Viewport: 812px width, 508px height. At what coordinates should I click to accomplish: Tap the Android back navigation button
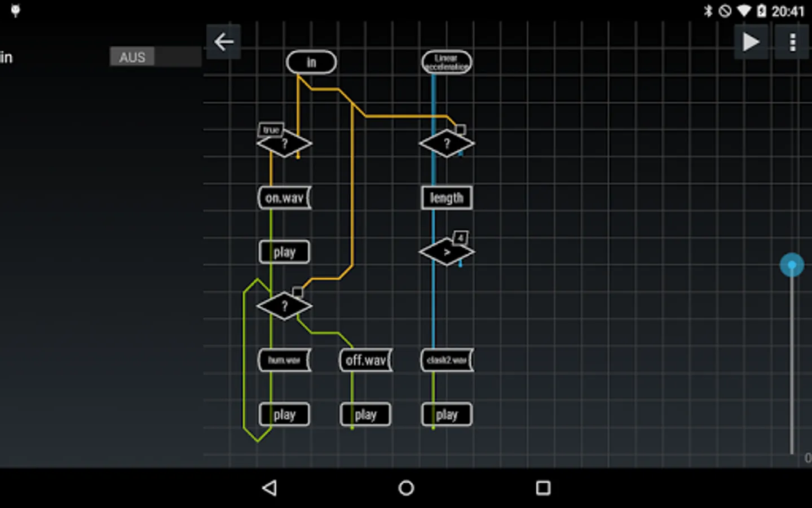(x=270, y=488)
